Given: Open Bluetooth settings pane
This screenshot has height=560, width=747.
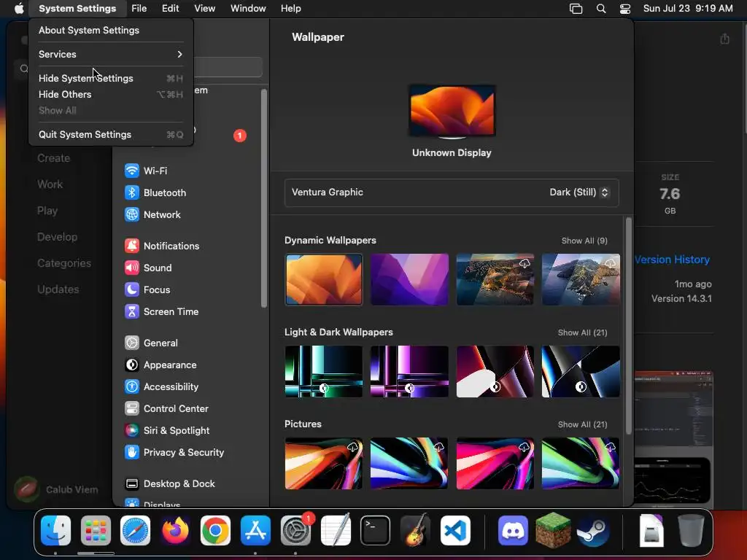Looking at the screenshot, I should [x=155, y=192].
